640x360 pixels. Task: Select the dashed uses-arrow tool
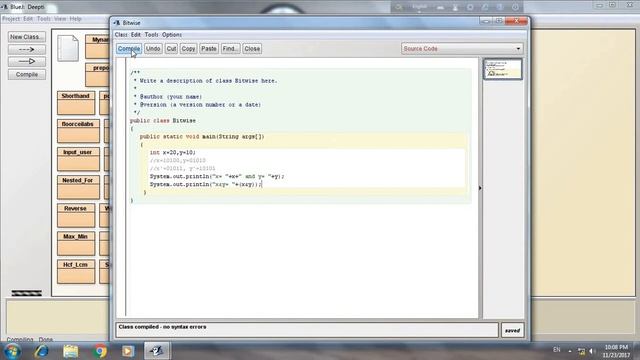click(x=27, y=49)
